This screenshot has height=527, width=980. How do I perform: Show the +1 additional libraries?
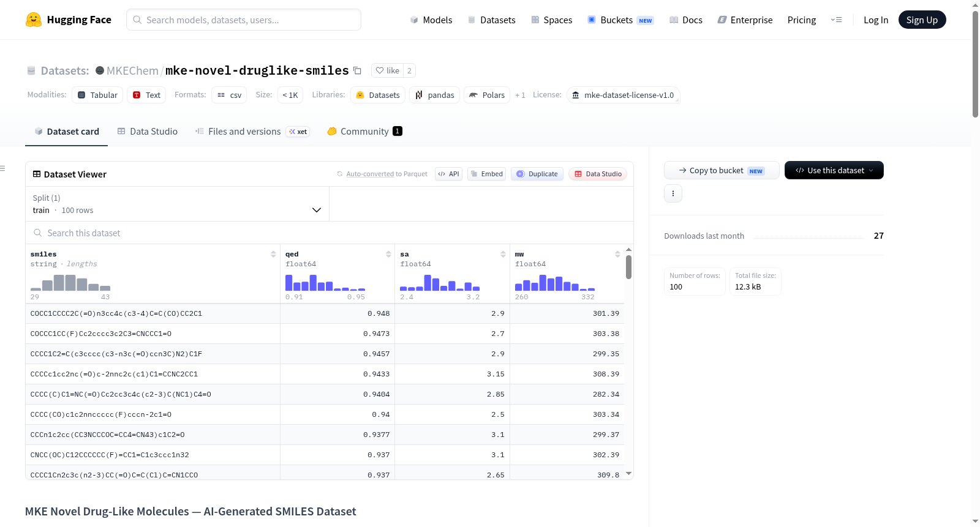520,95
